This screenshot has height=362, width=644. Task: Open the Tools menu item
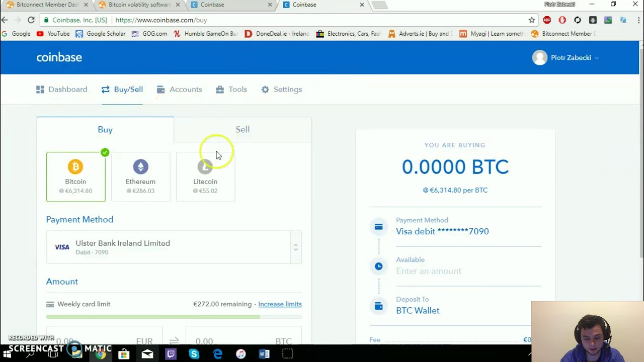[231, 89]
